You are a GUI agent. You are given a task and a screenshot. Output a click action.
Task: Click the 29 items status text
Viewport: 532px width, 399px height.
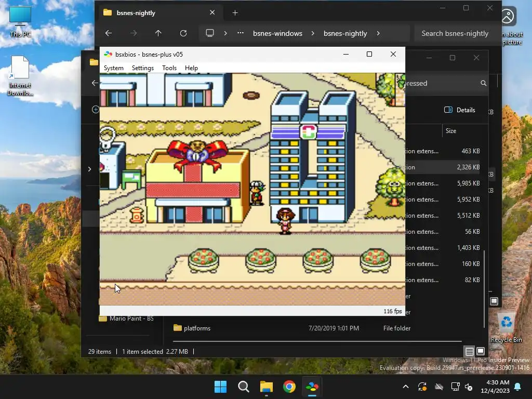(x=100, y=352)
